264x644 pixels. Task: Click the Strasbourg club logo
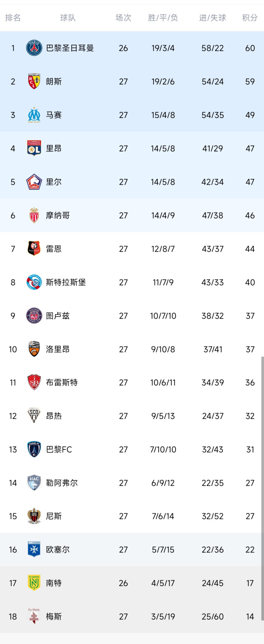[x=34, y=282]
